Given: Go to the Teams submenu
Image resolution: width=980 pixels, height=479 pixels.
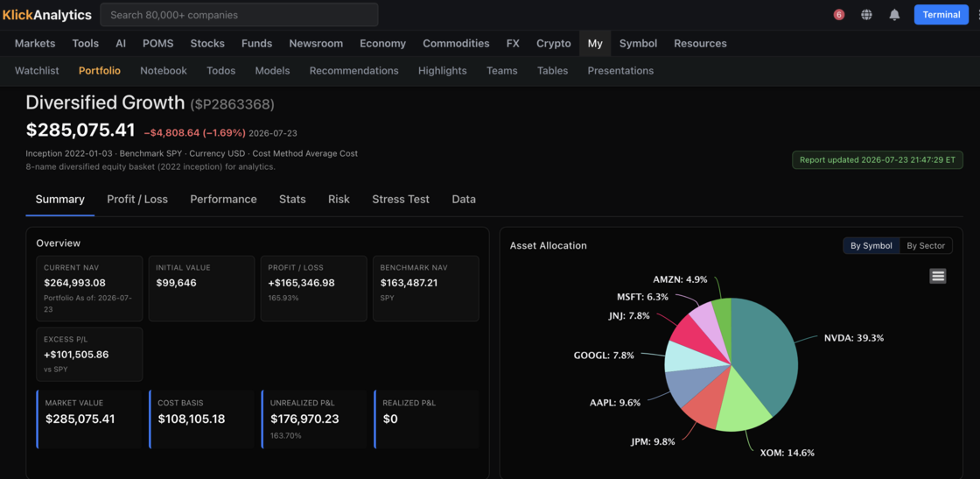Looking at the screenshot, I should click(x=502, y=71).
